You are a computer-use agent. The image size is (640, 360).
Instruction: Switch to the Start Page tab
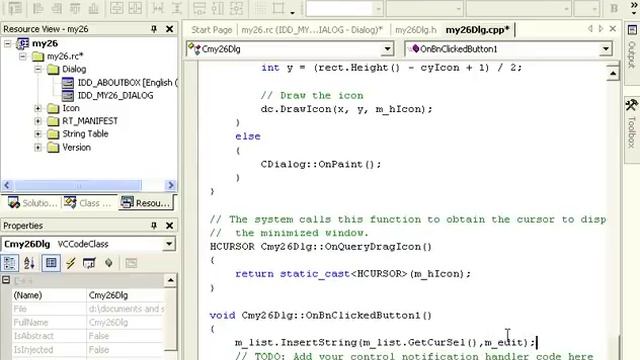click(x=211, y=30)
